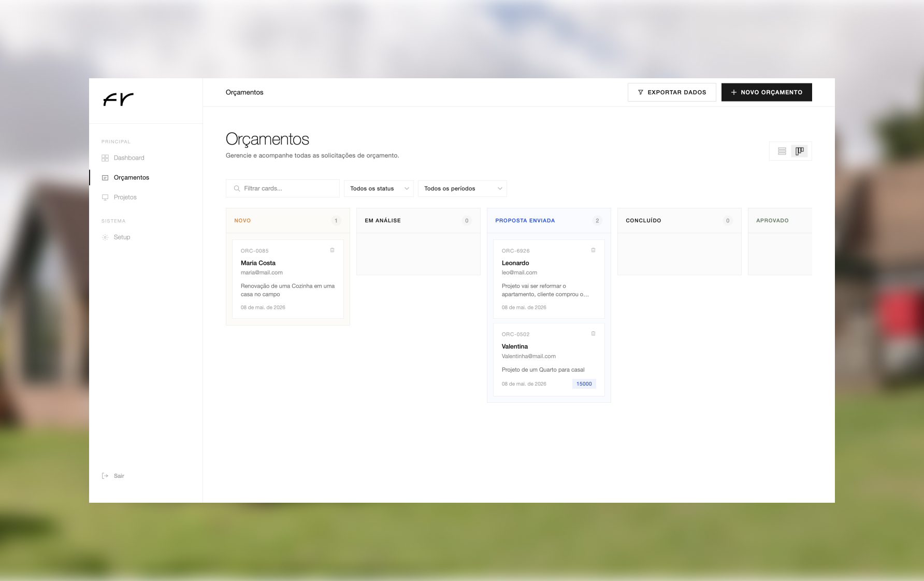Click the FR logo in the sidebar
This screenshot has width=924, height=581.
click(119, 99)
